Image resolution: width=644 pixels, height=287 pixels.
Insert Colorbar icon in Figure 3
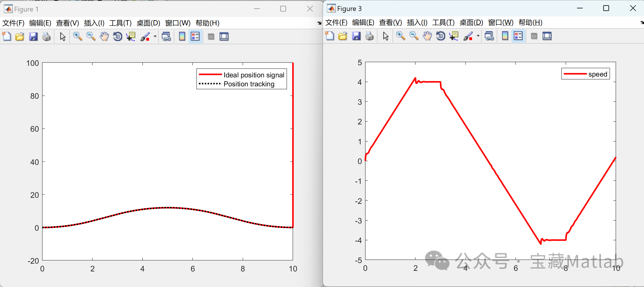pos(505,36)
